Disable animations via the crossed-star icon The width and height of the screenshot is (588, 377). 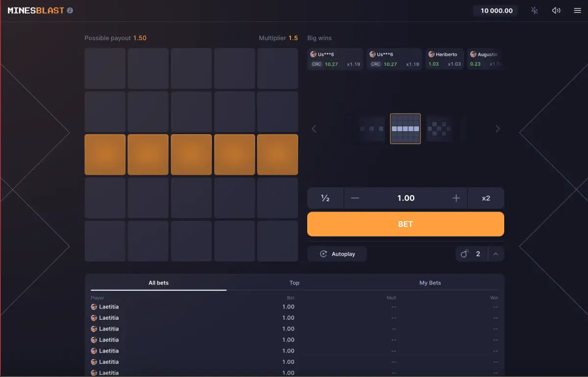[534, 10]
